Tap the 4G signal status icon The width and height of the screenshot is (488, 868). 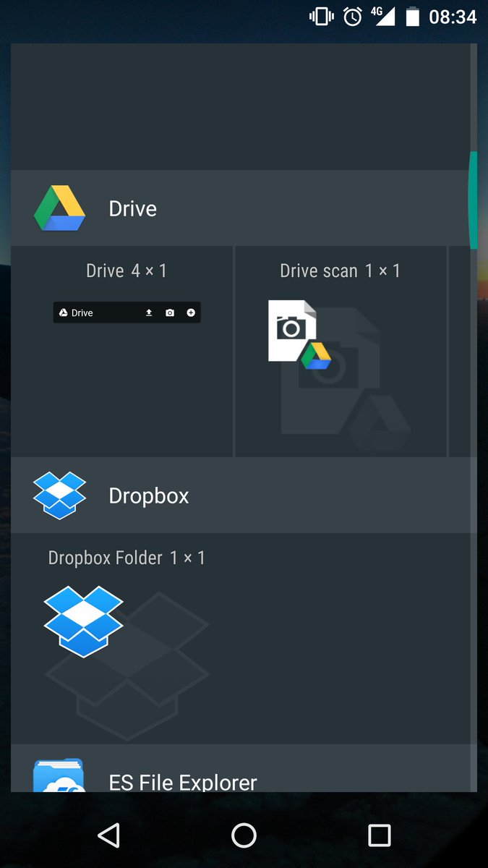pos(382,17)
